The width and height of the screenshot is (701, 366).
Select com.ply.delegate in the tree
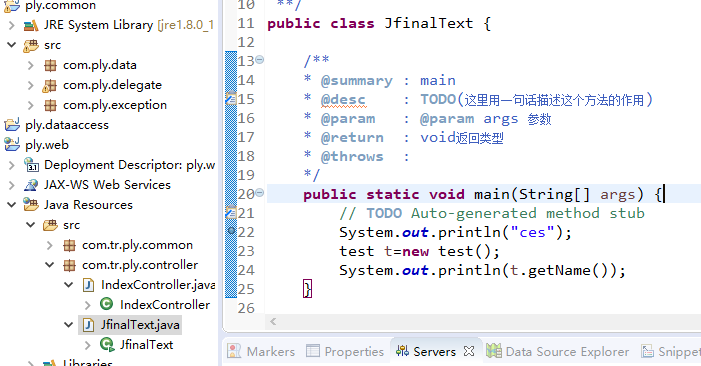click(x=112, y=85)
